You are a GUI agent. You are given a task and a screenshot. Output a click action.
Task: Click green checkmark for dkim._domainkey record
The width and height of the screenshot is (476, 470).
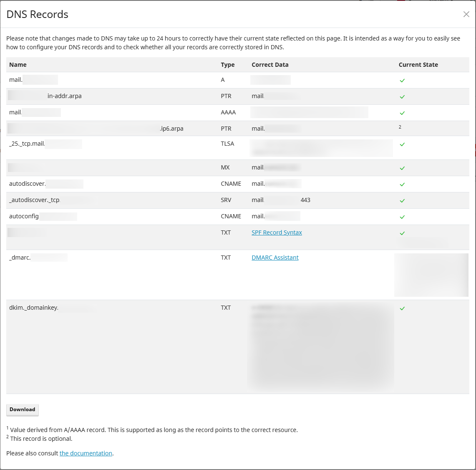tap(402, 308)
